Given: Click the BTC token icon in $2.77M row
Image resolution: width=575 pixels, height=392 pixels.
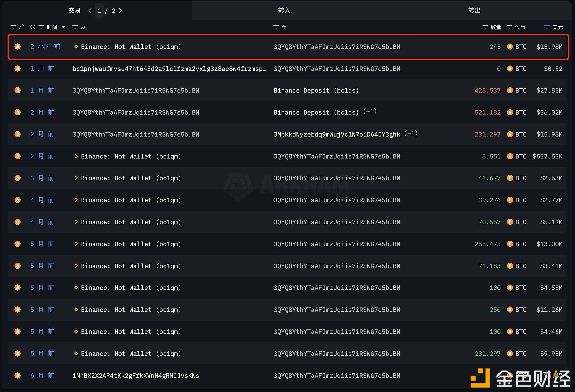Looking at the screenshot, I should point(510,200).
